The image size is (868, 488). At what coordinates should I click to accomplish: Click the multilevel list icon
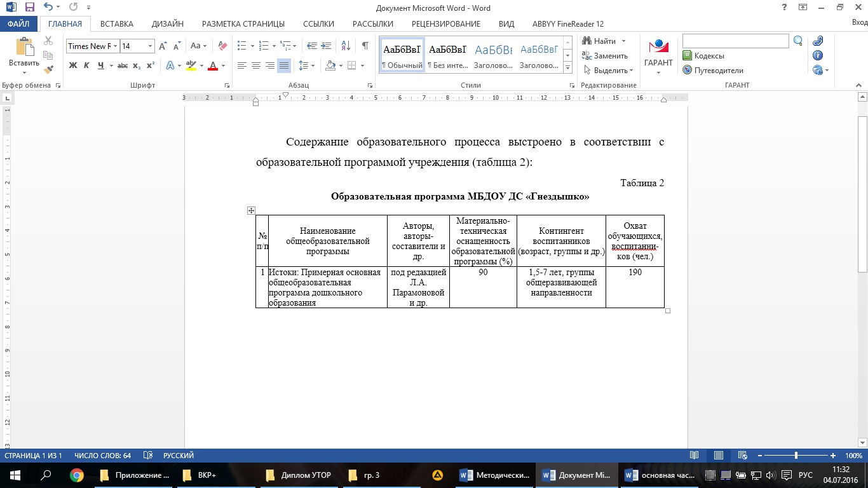click(285, 46)
